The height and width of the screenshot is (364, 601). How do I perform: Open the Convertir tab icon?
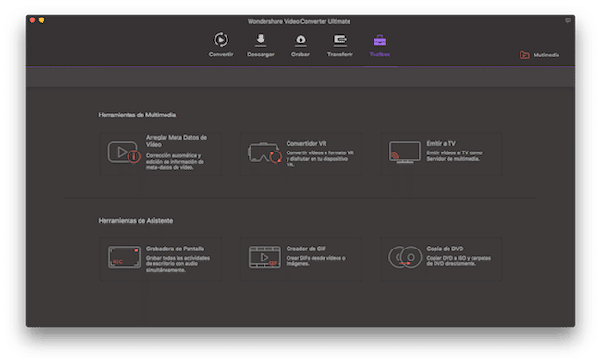221,40
